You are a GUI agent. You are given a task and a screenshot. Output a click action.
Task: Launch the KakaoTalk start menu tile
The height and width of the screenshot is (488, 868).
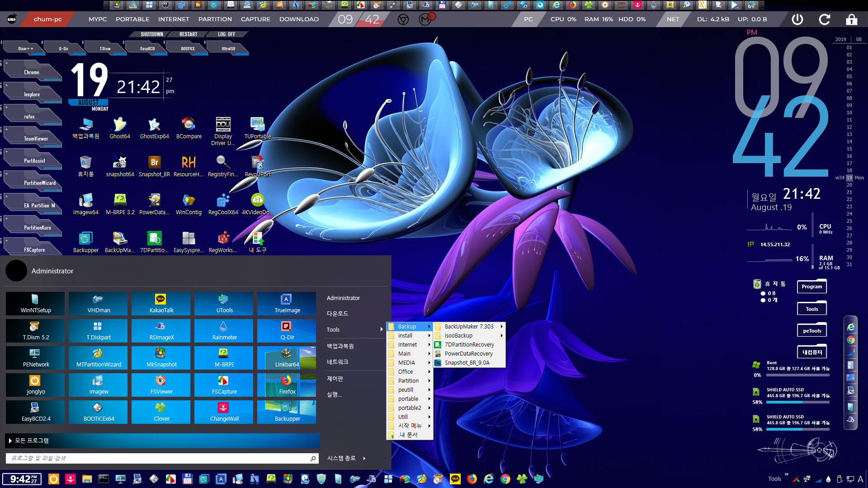click(161, 304)
